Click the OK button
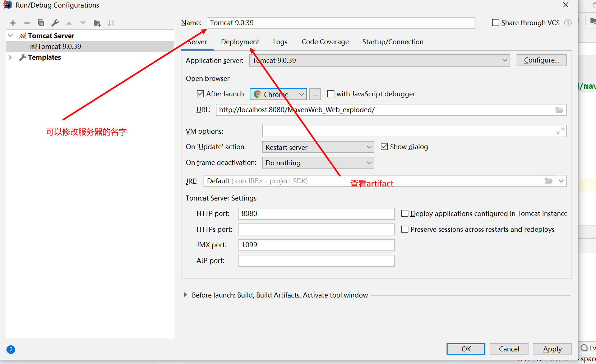 pyautogui.click(x=466, y=349)
